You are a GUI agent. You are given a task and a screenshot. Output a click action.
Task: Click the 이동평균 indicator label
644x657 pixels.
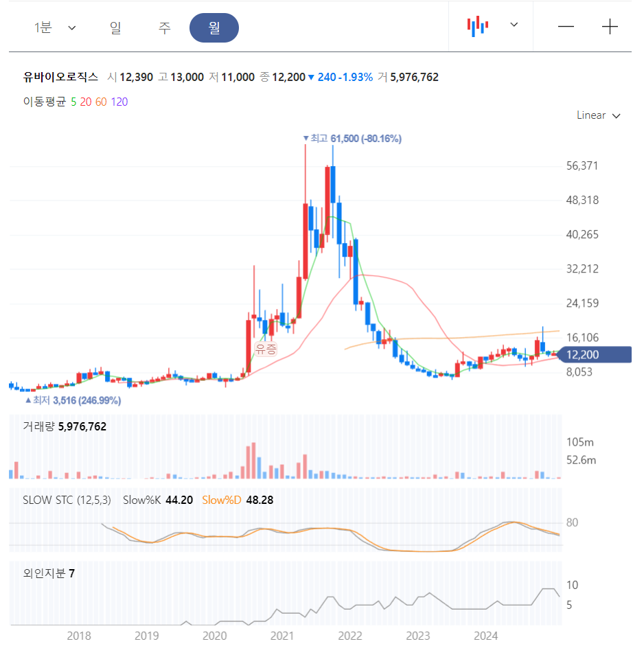tap(45, 102)
